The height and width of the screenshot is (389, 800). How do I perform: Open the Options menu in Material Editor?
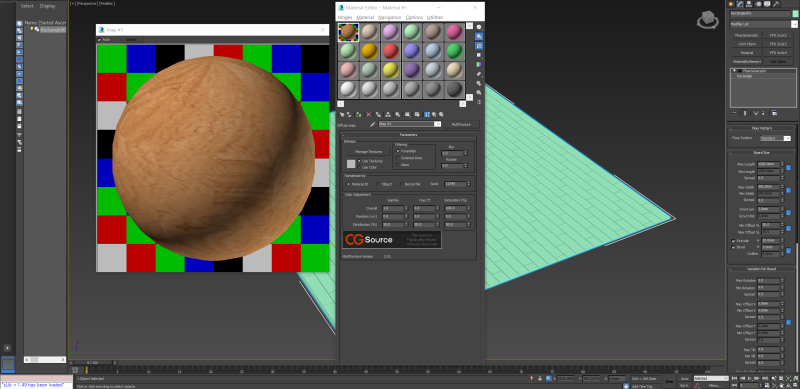(414, 17)
